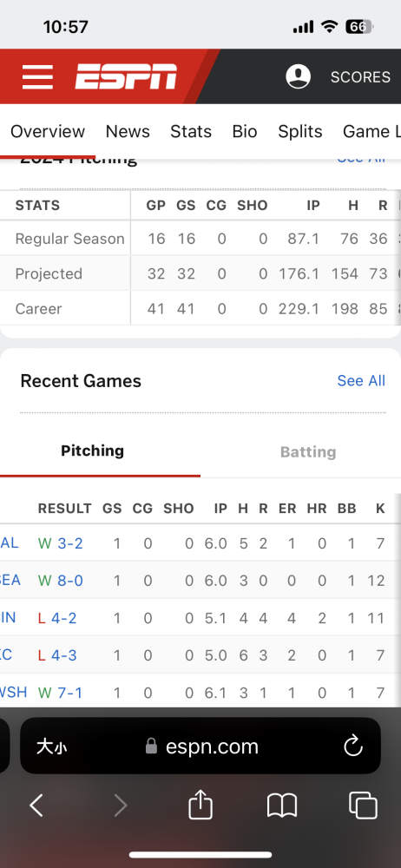The width and height of the screenshot is (401, 868).
Task: Open SCORES in the header
Action: pos(360,77)
